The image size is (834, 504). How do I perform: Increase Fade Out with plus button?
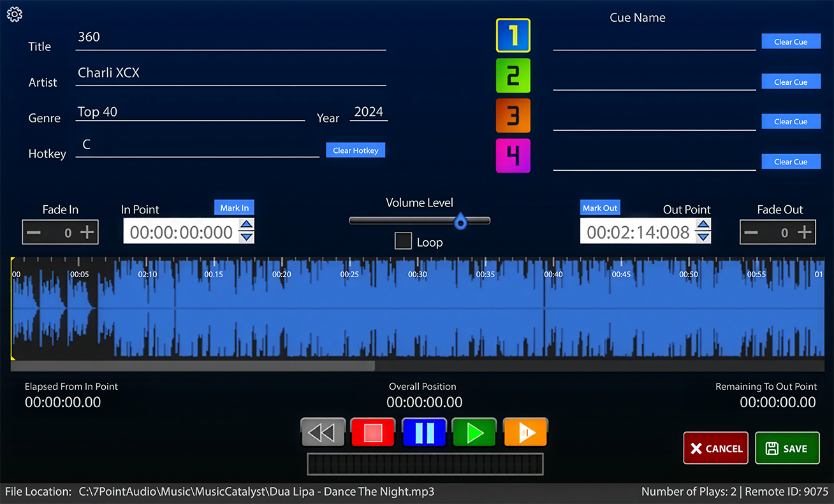(805, 233)
